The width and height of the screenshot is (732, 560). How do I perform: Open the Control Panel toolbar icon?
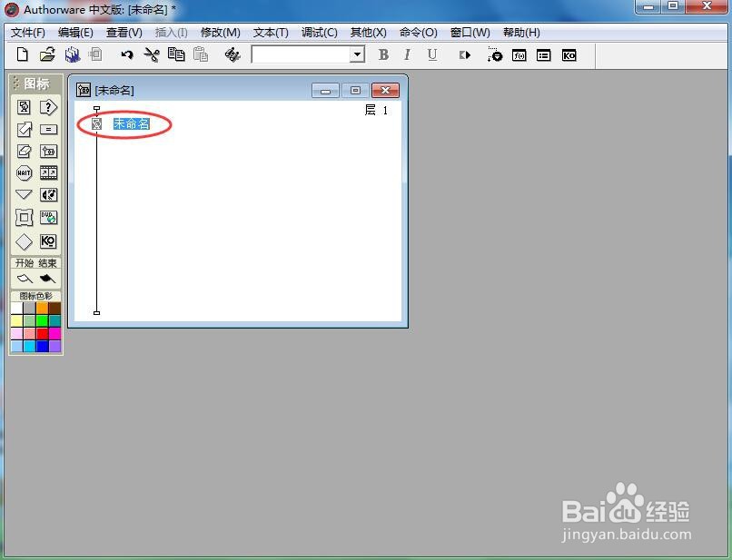pos(494,54)
